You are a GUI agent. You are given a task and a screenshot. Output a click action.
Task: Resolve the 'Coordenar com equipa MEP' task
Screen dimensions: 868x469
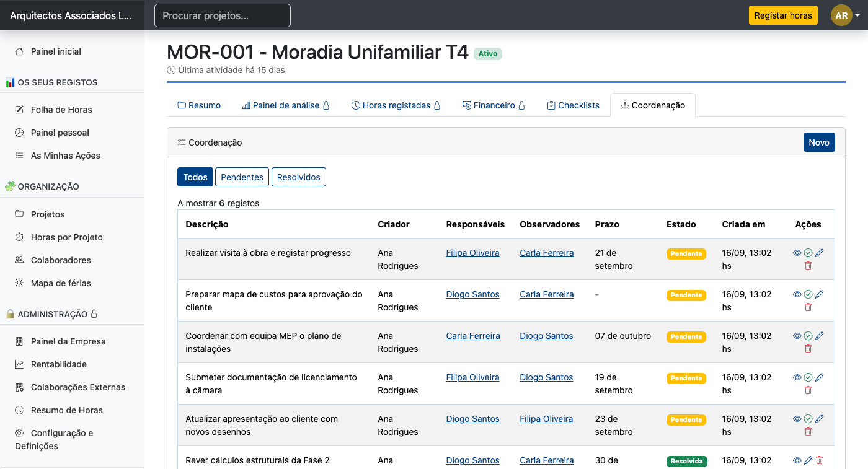click(808, 336)
